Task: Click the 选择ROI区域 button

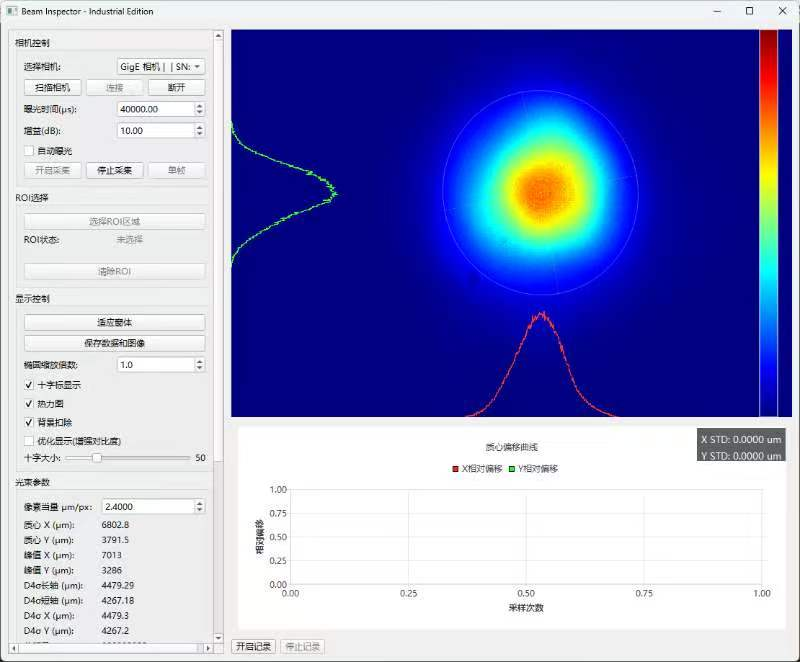Action: click(115, 221)
